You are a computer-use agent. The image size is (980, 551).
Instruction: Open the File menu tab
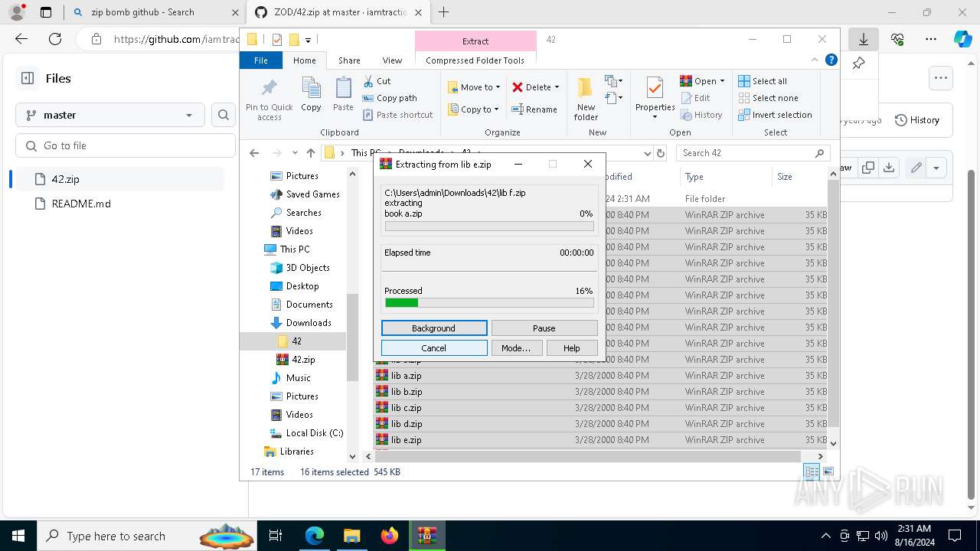pyautogui.click(x=261, y=60)
